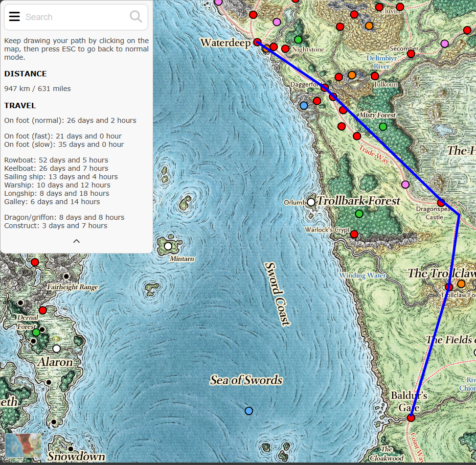Click the On foot (fast) travel time
The width and height of the screenshot is (476, 465).
pyautogui.click(x=63, y=136)
